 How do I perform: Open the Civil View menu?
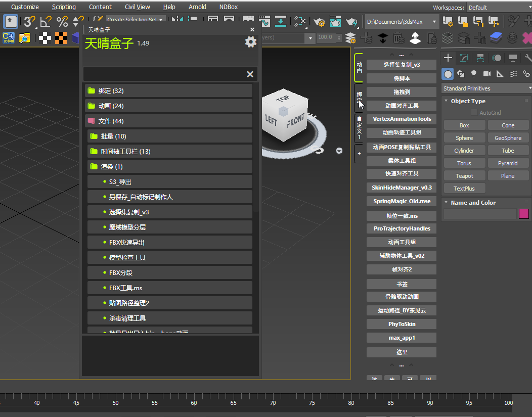(137, 7)
